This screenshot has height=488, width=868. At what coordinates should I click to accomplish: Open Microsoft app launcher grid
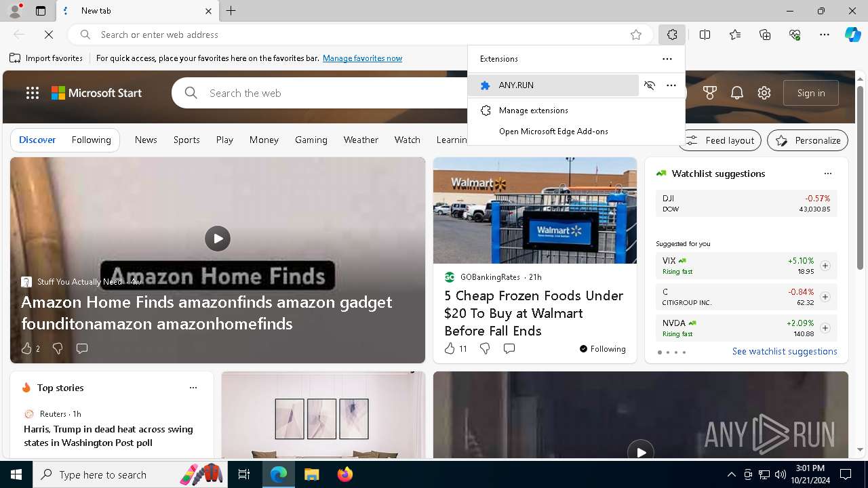32,93
